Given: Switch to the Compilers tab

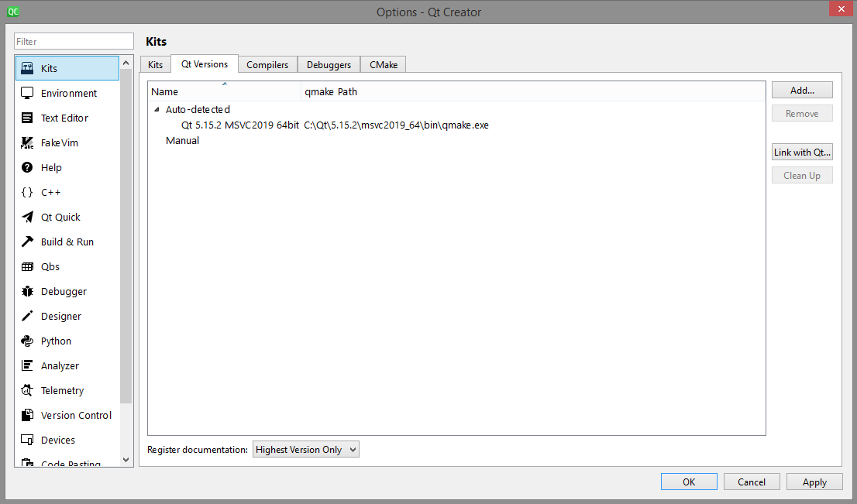Looking at the screenshot, I should (267, 65).
